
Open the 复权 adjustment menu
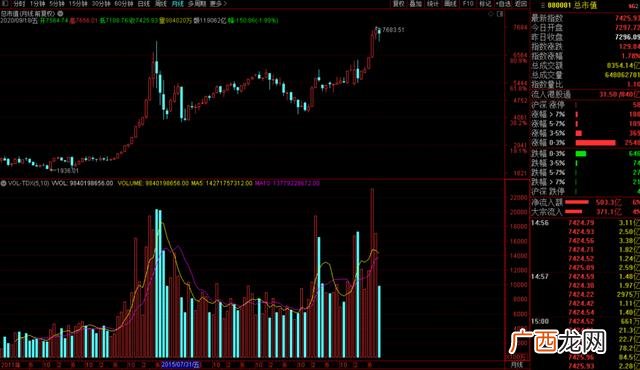pyautogui.click(x=399, y=4)
